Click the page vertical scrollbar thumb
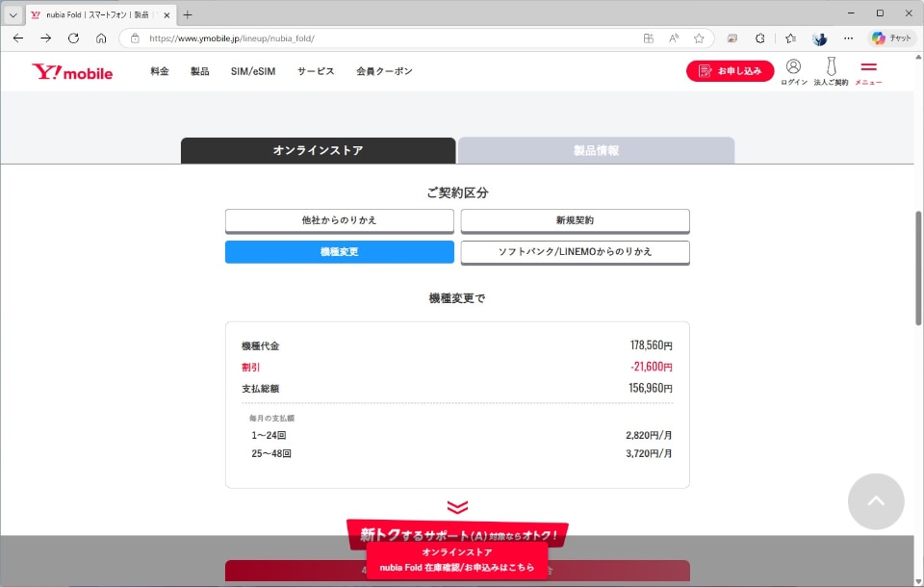924x587 pixels. (918, 268)
